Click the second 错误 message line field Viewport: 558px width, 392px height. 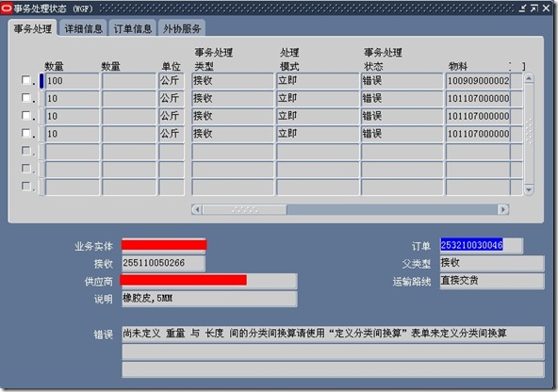(333, 351)
